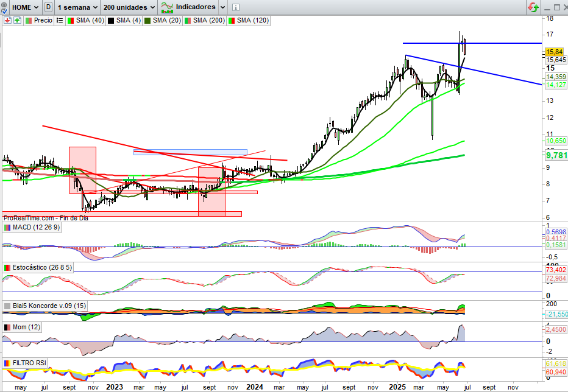
Task: Open the FILTRO RSI indicator label
Action: 24,363
